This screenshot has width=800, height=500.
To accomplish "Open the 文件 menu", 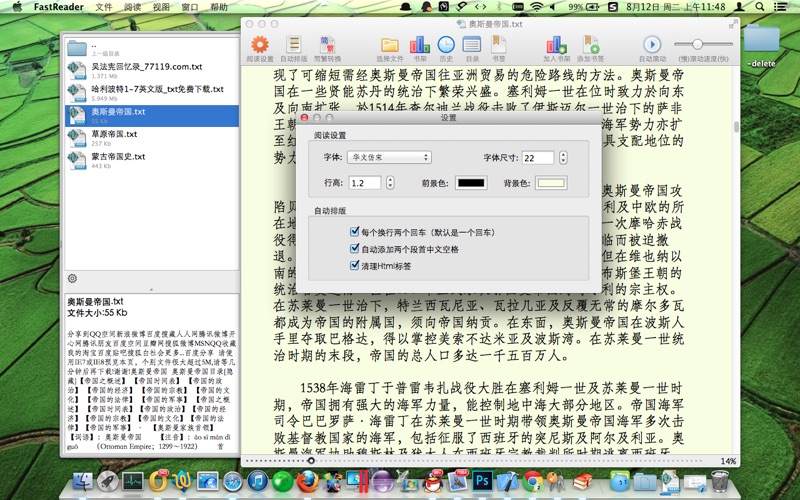I will pyautogui.click(x=104, y=7).
